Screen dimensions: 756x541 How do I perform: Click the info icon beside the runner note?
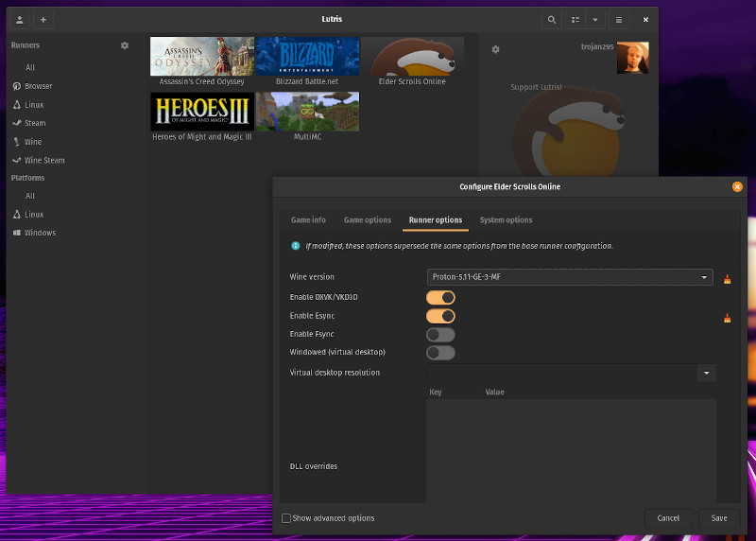point(296,246)
